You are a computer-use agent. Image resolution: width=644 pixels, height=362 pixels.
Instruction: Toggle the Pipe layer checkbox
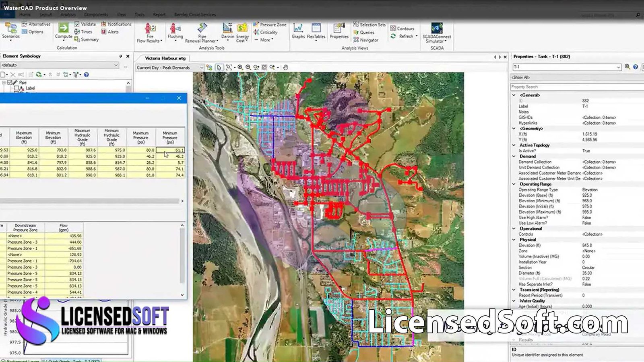10,82
